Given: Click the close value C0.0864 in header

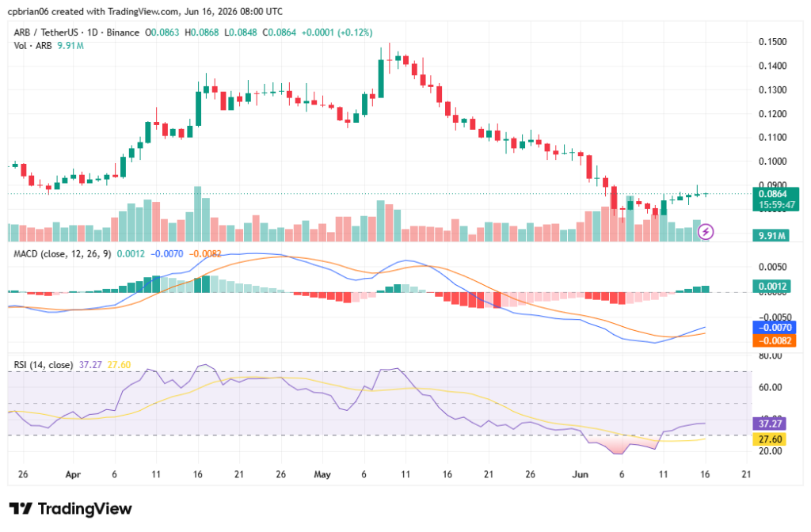Looking at the screenshot, I should [x=280, y=32].
